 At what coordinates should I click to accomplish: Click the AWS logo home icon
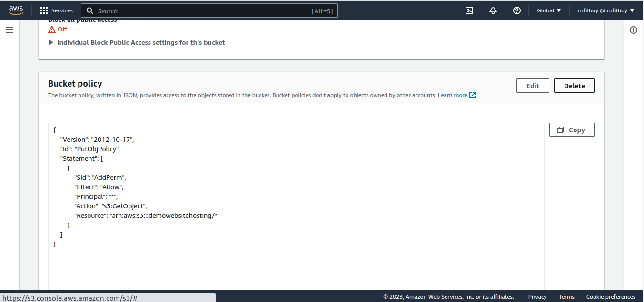click(x=16, y=10)
